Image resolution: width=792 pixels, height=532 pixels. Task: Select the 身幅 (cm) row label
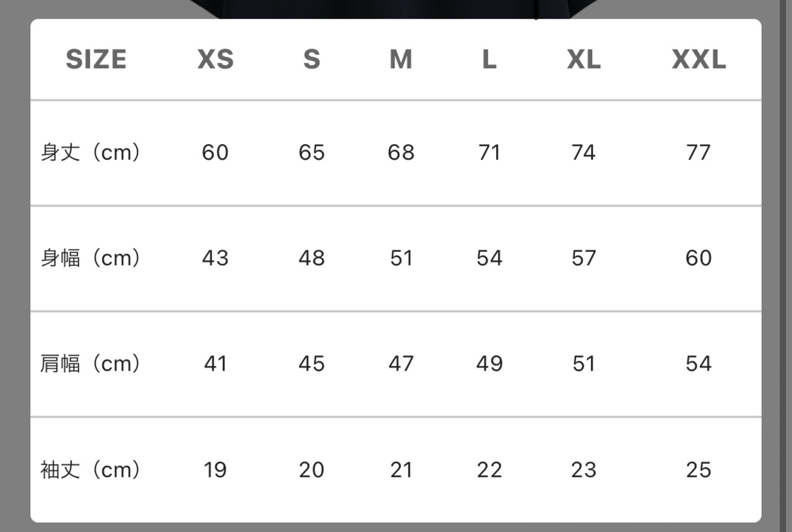pos(90,258)
